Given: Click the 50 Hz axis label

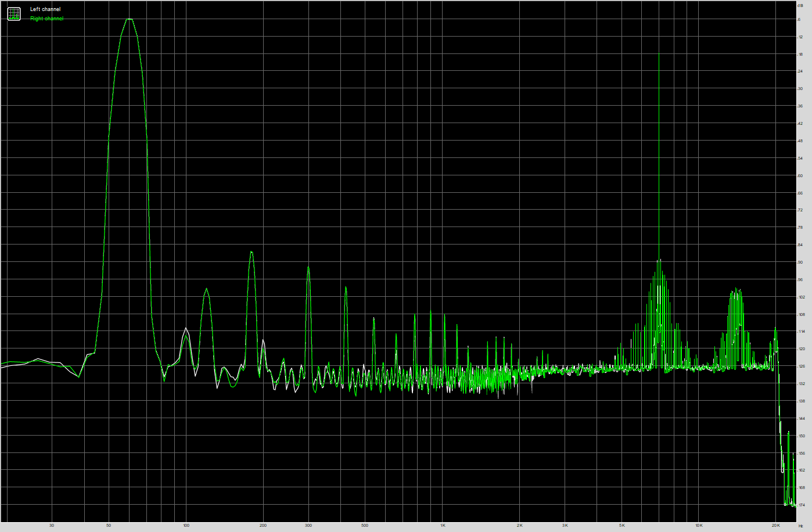Looking at the screenshot, I should pos(107,524).
